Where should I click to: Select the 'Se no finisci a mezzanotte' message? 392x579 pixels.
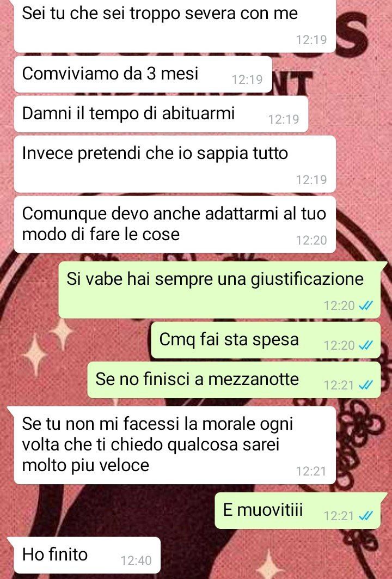pos(234,380)
